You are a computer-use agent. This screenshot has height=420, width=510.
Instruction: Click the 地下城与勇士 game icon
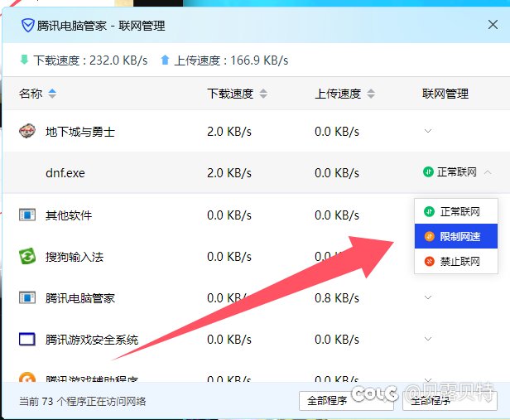(27, 131)
